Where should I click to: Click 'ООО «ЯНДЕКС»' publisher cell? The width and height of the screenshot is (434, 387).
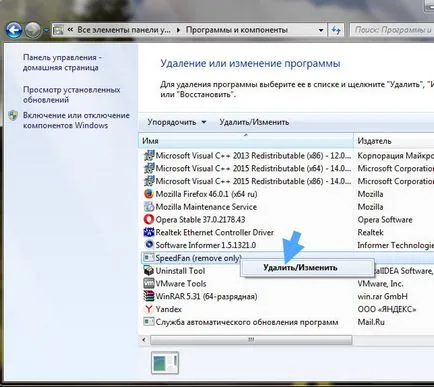[387, 309]
